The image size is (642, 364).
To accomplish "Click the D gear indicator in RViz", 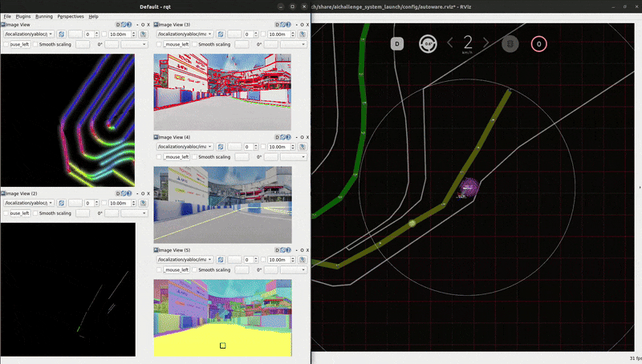I will coord(396,44).
